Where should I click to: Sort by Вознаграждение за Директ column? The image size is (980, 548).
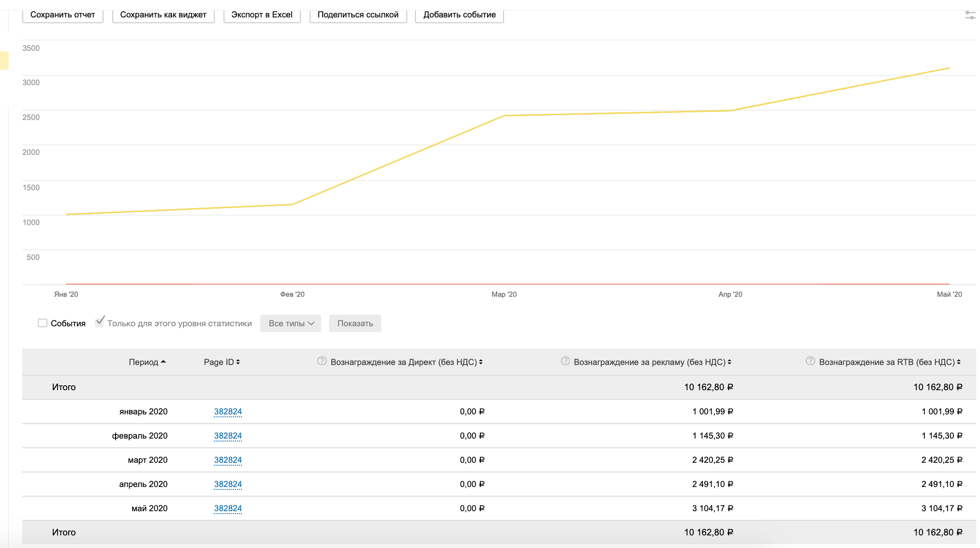point(406,362)
